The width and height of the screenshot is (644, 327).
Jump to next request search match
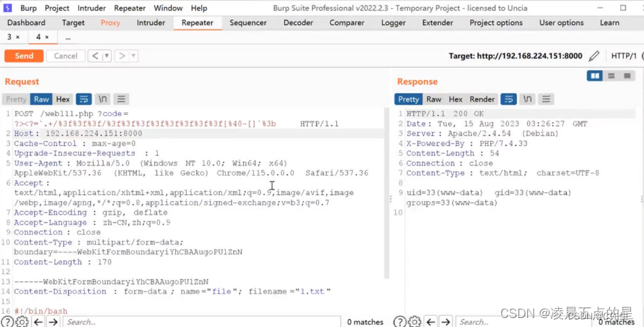click(x=53, y=322)
